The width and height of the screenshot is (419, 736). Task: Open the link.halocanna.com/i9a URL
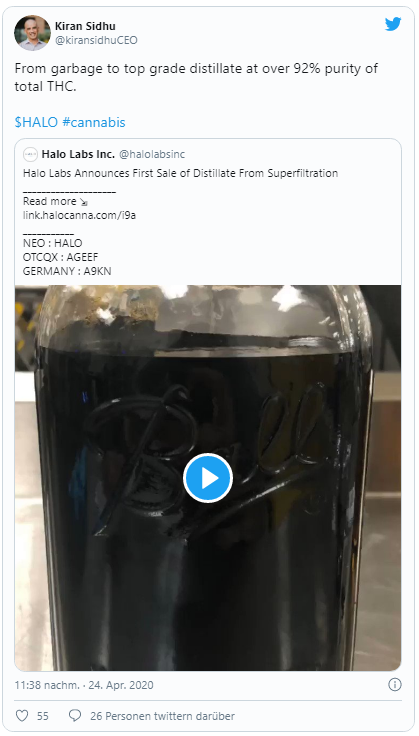pos(79,215)
